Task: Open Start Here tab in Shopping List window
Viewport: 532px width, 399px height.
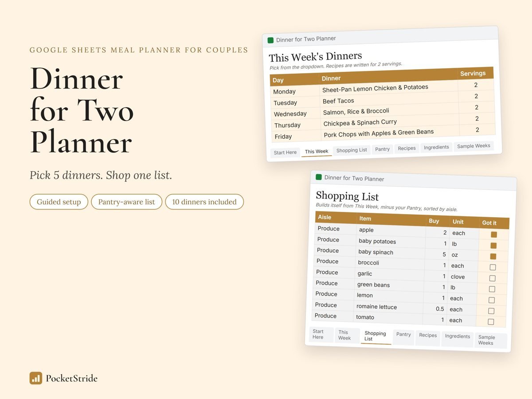Action: (321, 334)
